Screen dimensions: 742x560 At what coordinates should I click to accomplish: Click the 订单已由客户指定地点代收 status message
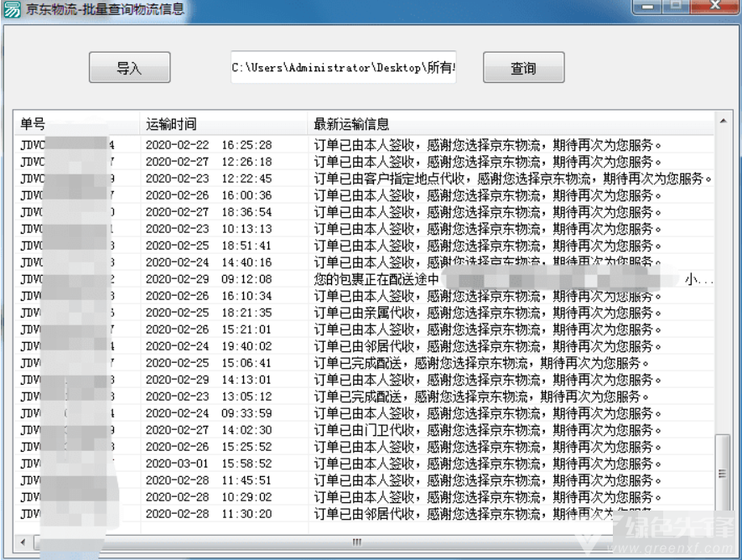tap(513, 179)
